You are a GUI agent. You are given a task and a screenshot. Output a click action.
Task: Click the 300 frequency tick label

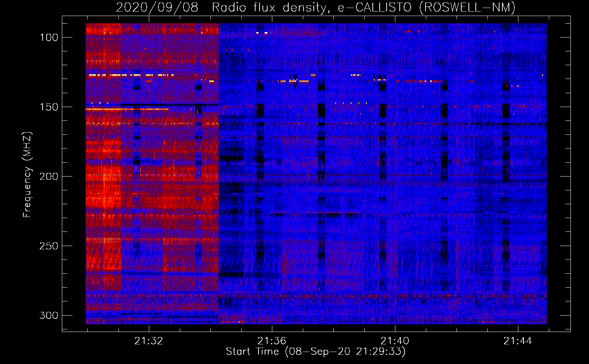pos(49,315)
